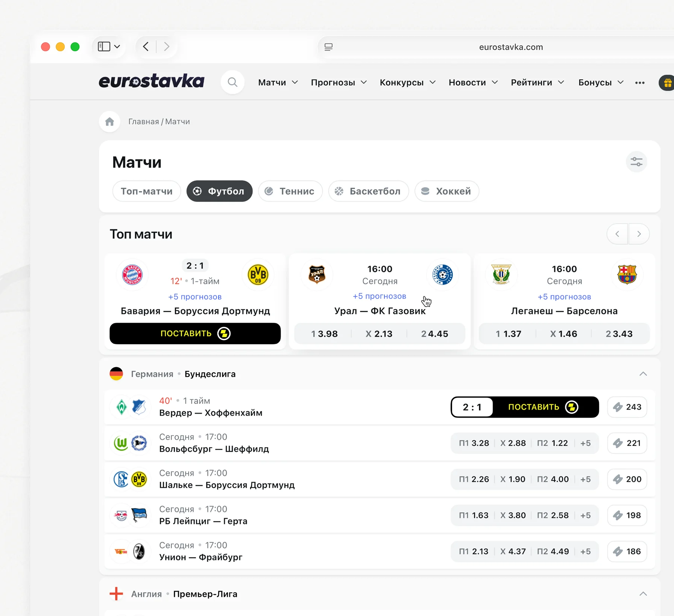Open the match filter settings icon
Screen dimensions: 674x616
[636, 162]
